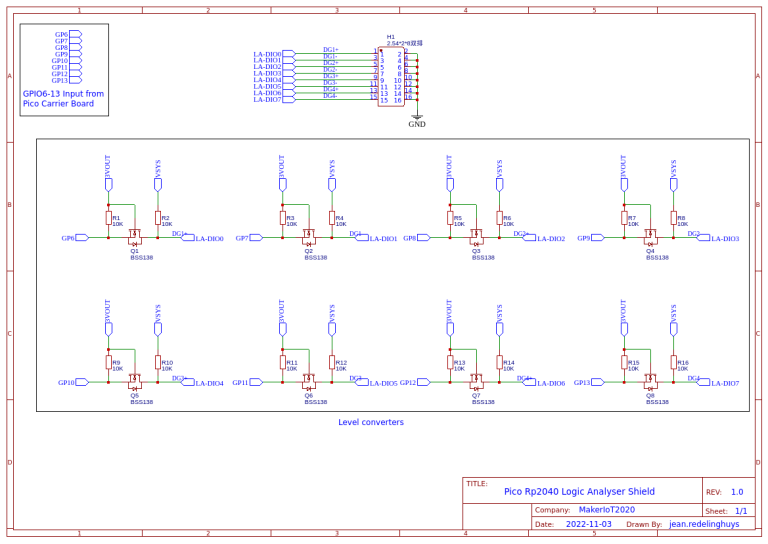Viewport: 768px width, 544px height.
Task: Click the Date field showing 2022-11-03
Action: (x=589, y=523)
